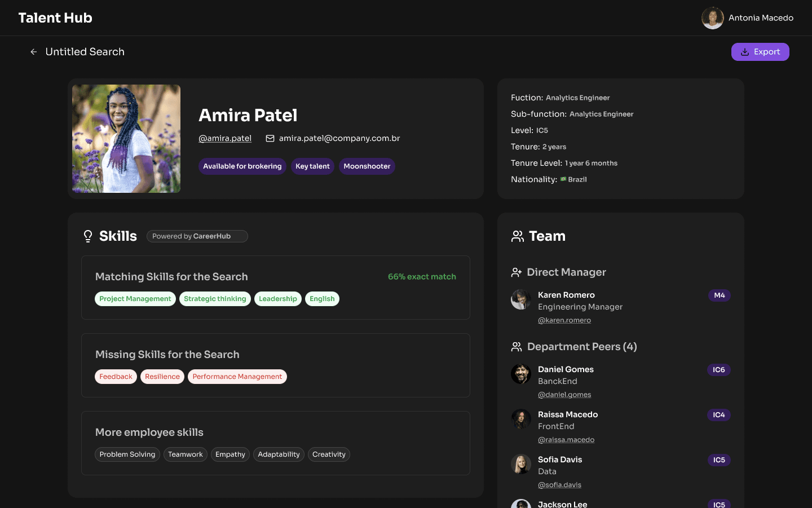
Task: Click the Department Peers group icon
Action: click(x=517, y=347)
